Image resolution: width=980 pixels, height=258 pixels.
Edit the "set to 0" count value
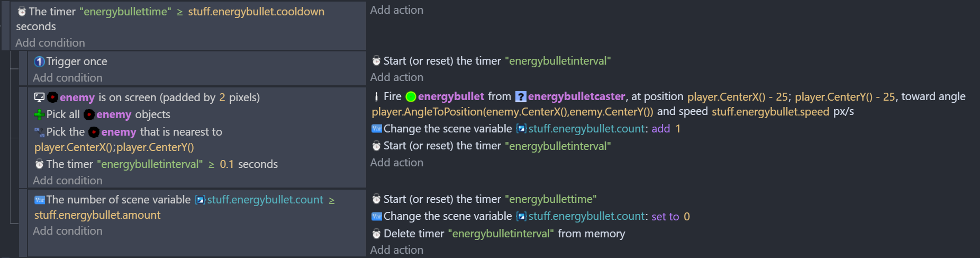[x=687, y=217]
